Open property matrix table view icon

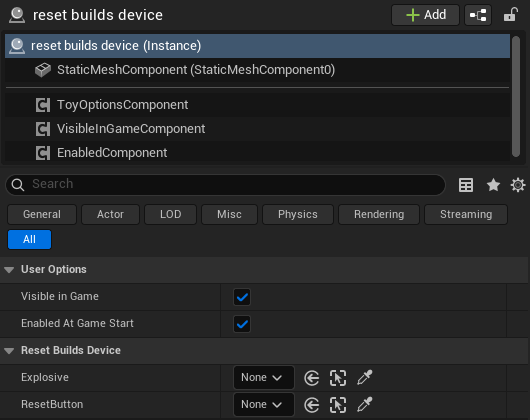tap(466, 185)
